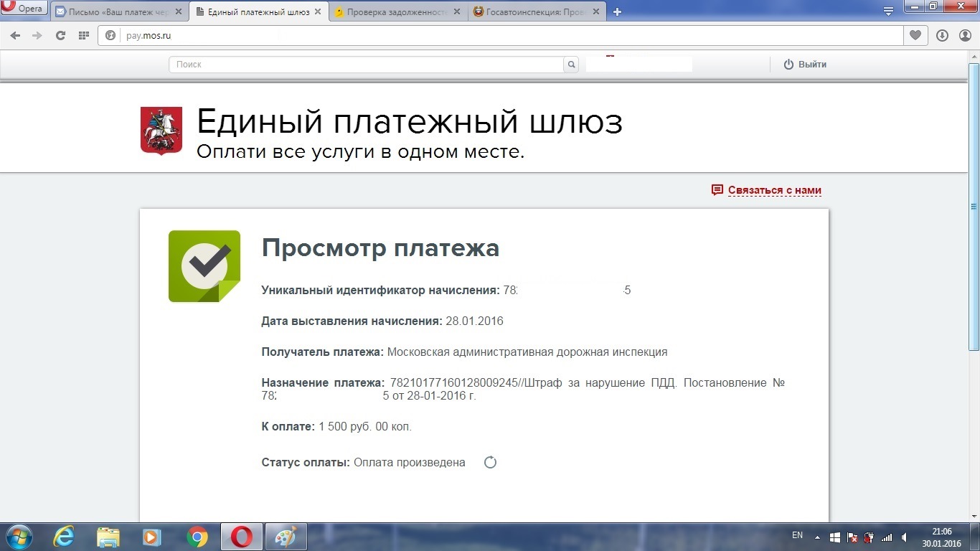The image size is (980, 551).
Task: Open the EN language indicator
Action: pos(797,535)
